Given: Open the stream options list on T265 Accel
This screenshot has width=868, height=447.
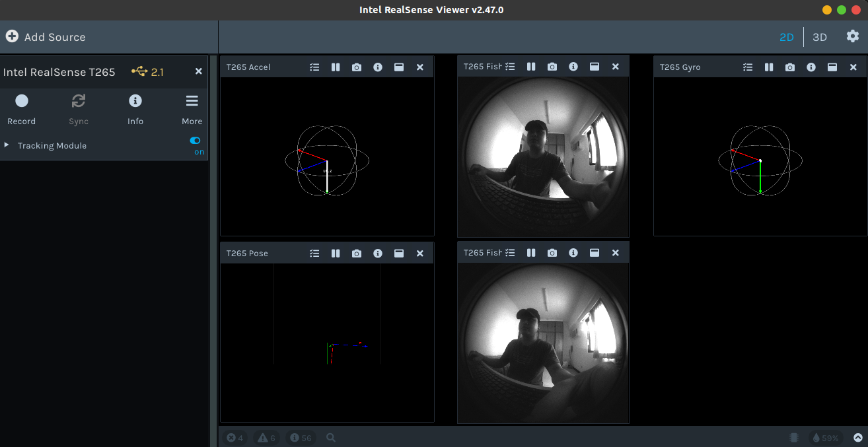Looking at the screenshot, I should click(x=314, y=67).
